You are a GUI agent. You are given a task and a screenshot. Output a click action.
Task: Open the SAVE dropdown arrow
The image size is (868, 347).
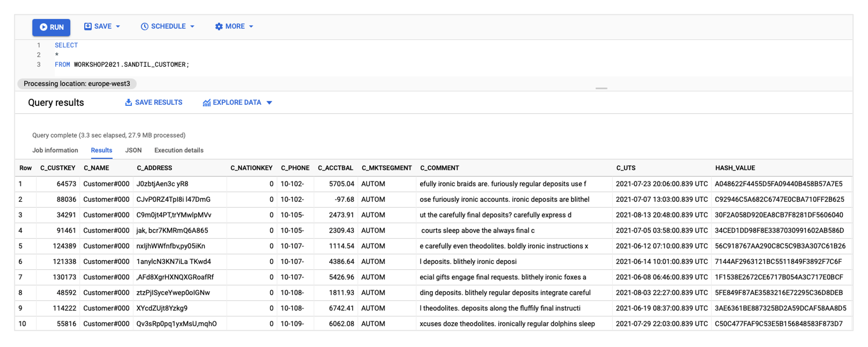pyautogui.click(x=118, y=27)
